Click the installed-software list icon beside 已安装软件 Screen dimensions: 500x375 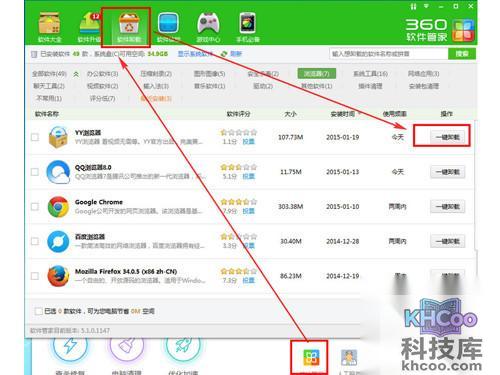pos(34,54)
